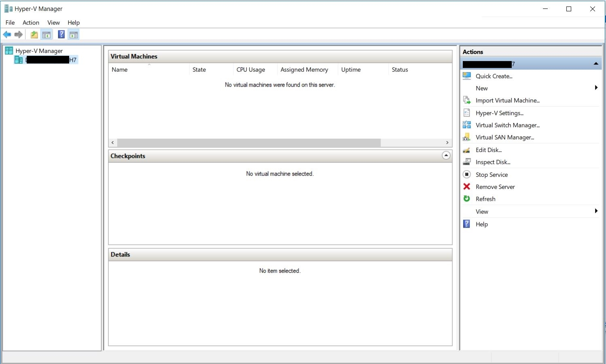606x364 pixels.
Task: Click the Virtual Switch Manager icon
Action: point(467,125)
